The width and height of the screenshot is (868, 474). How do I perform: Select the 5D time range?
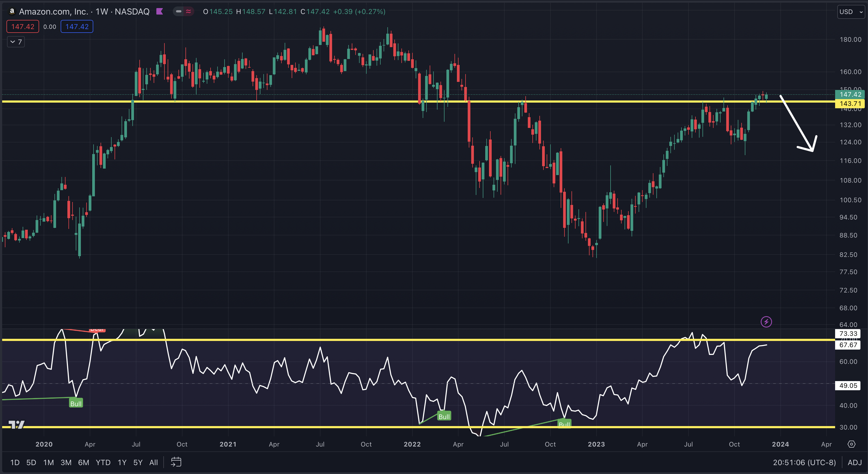[31, 463]
